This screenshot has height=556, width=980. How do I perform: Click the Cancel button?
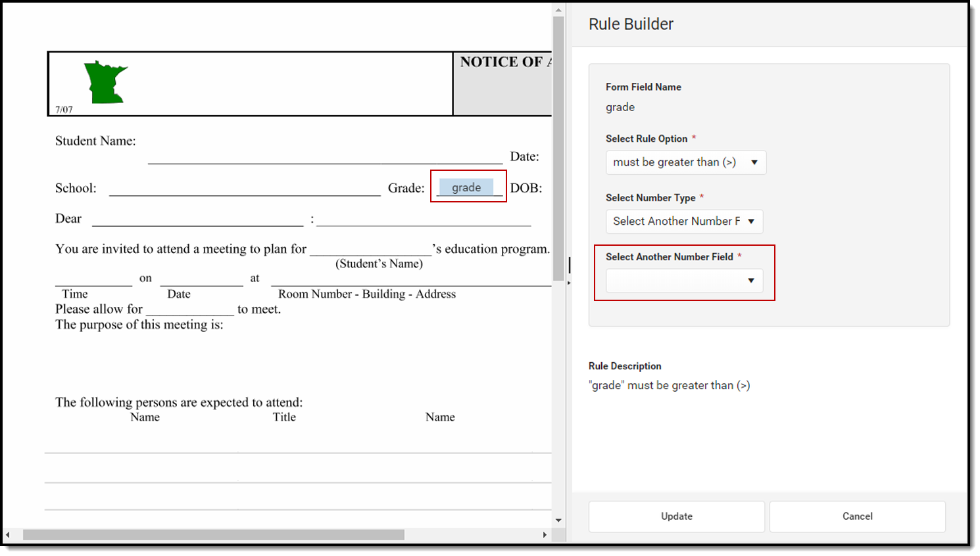click(858, 517)
